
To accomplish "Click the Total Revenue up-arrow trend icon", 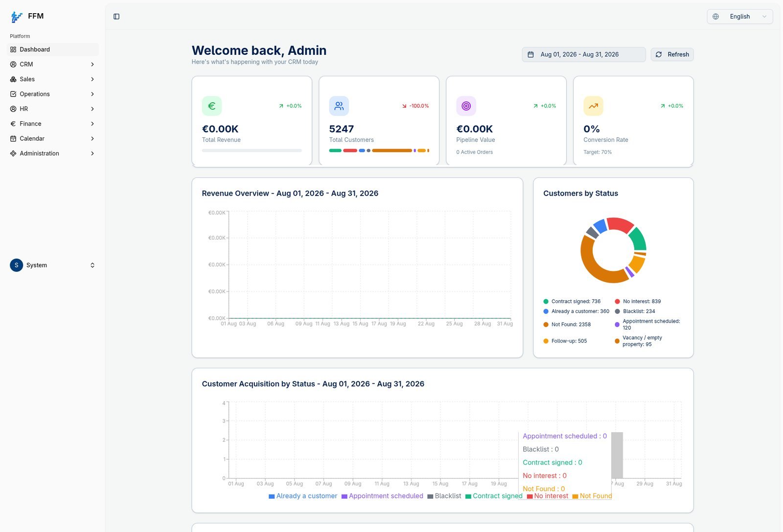I will click(x=281, y=106).
